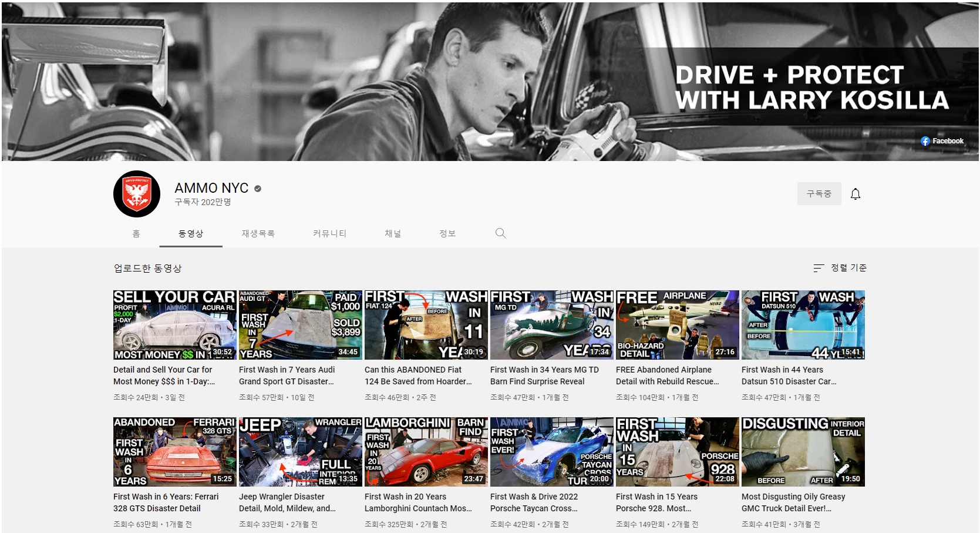980x533 pixels.
Task: Open title 'Jeep Wrangler Disaster Detail'
Action: (x=287, y=502)
